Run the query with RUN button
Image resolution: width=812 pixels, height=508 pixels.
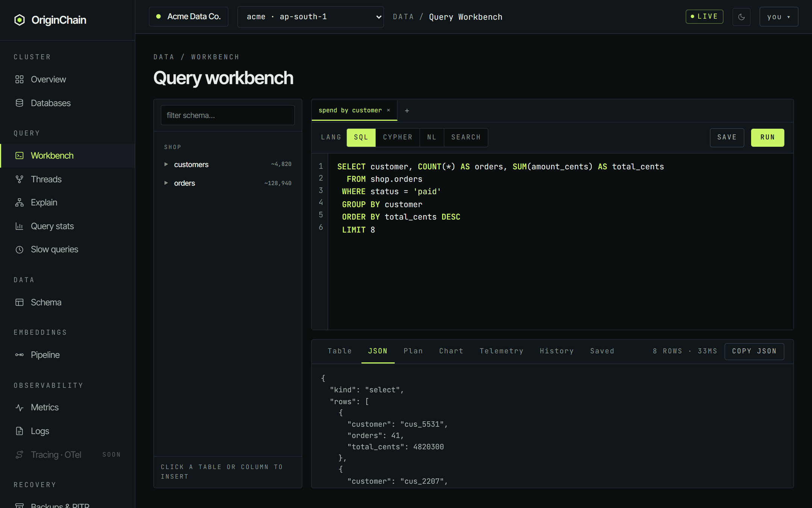[x=767, y=137]
